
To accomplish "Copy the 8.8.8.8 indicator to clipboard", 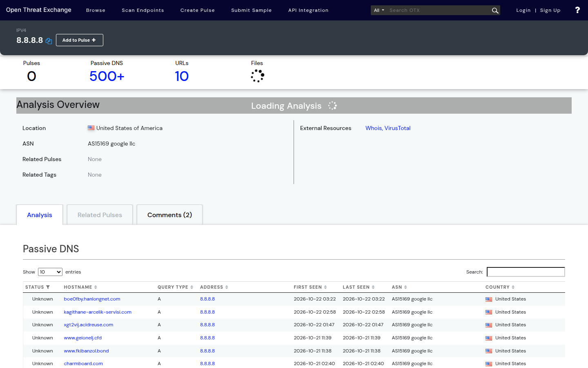I will tap(49, 41).
